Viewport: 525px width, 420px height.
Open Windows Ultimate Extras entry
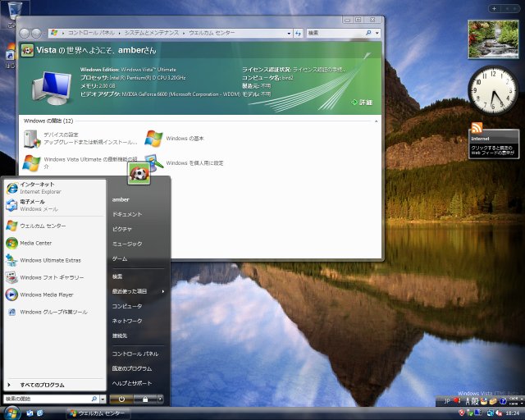[x=55, y=260]
